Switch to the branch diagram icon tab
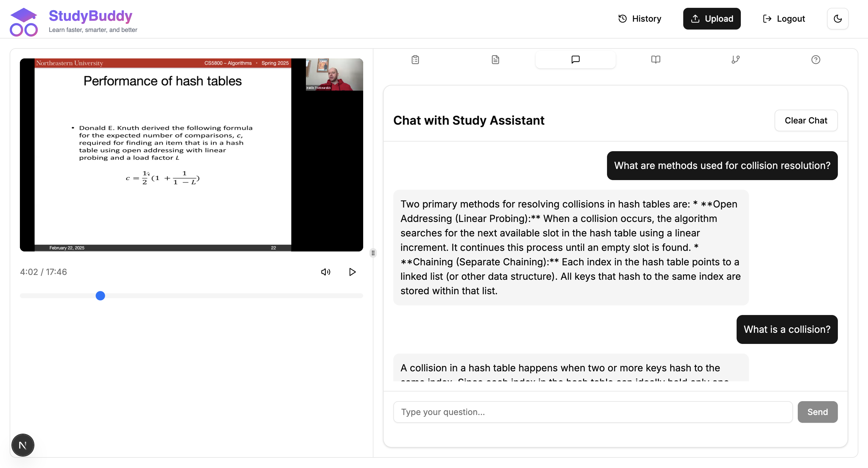868x468 pixels. pos(735,60)
